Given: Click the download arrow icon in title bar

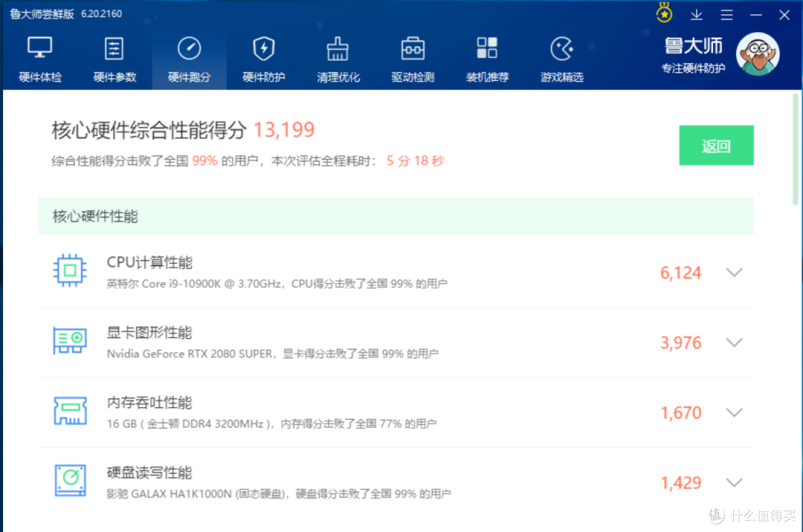Looking at the screenshot, I should pos(697,14).
